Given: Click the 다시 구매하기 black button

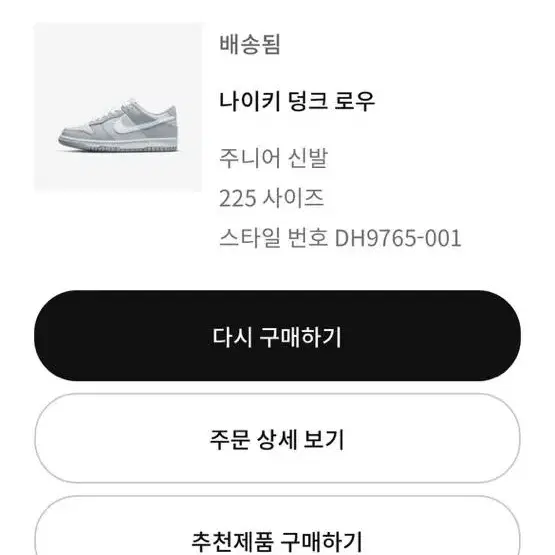Looking at the screenshot, I should pyautogui.click(x=277, y=336).
